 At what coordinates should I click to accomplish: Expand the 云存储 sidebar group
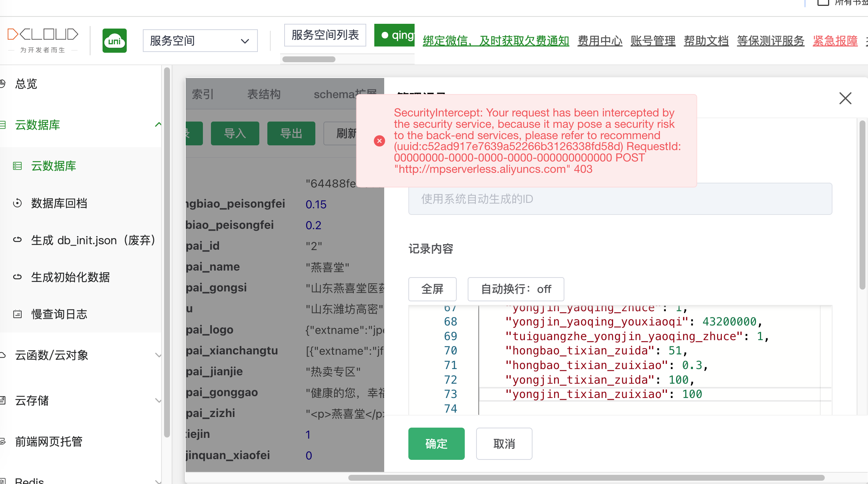click(x=81, y=401)
